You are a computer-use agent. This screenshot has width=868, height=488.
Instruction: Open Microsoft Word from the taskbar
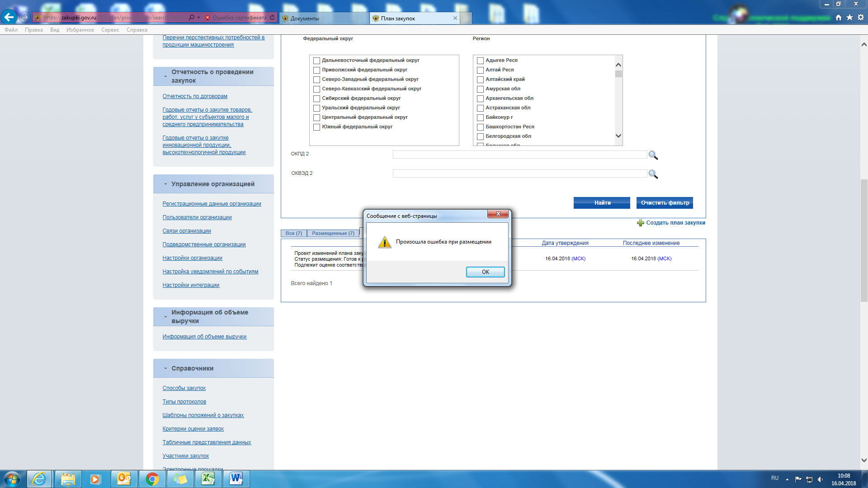tap(236, 479)
